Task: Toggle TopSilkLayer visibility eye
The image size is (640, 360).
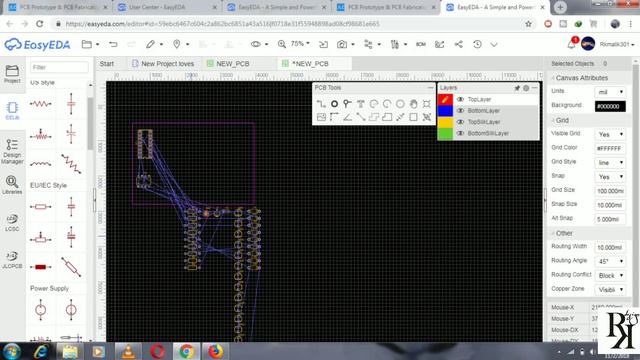Action: click(460, 122)
